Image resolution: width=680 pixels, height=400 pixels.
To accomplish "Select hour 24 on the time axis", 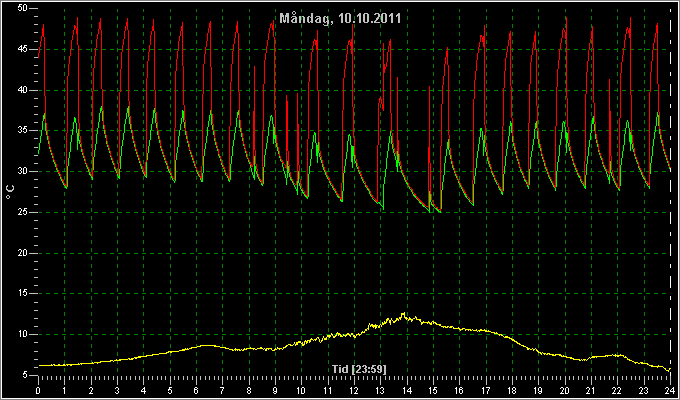I will pos(670,390).
